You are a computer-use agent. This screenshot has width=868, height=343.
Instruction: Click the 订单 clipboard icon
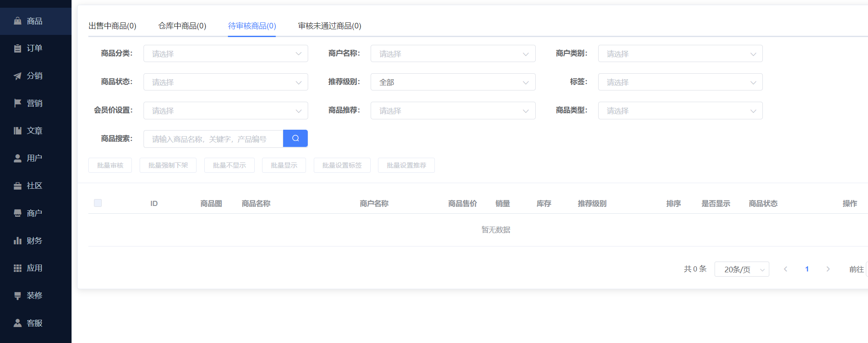[x=18, y=48]
